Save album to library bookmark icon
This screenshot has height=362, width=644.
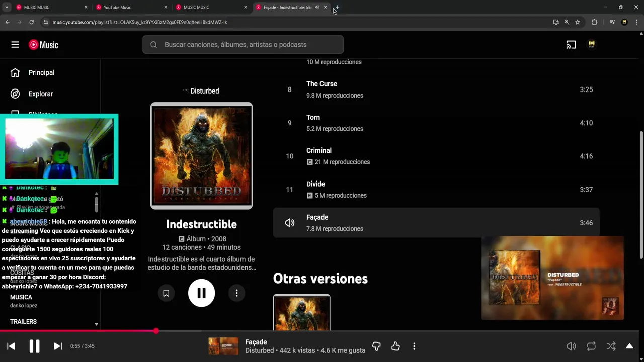[x=166, y=293]
